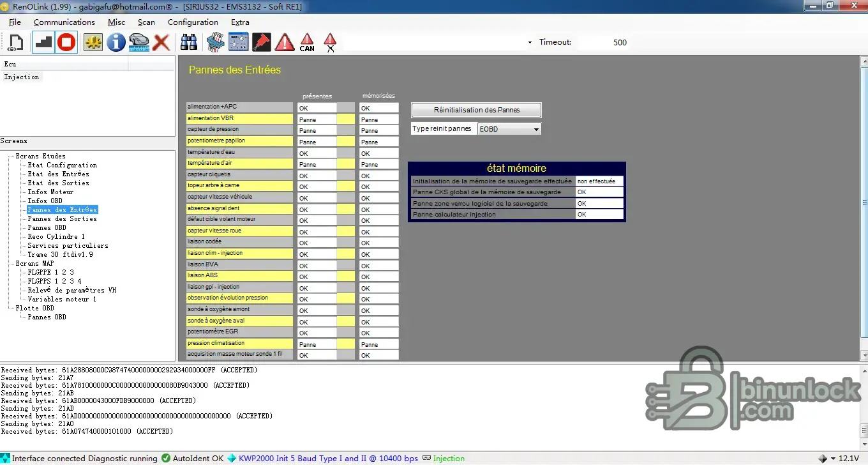Click the binary data shredder icon

click(215, 43)
